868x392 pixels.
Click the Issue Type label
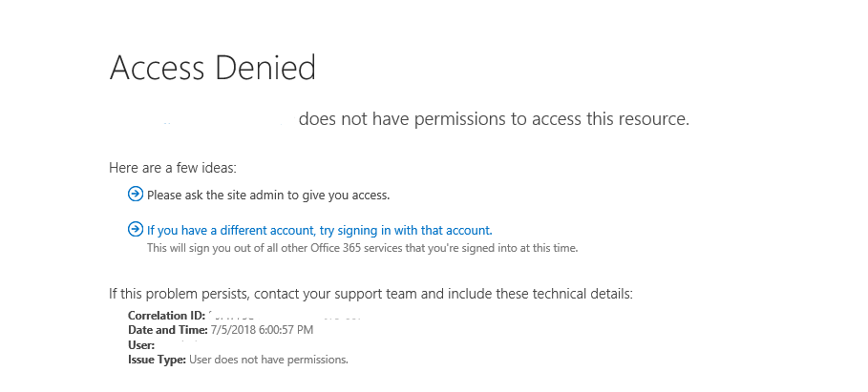[157, 360]
